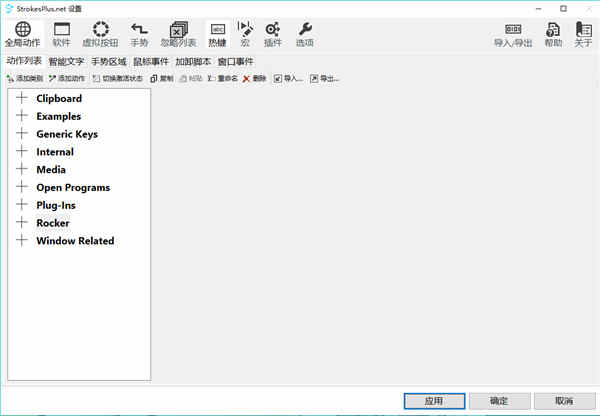Open the 宏 (Macros) section

pos(245,34)
